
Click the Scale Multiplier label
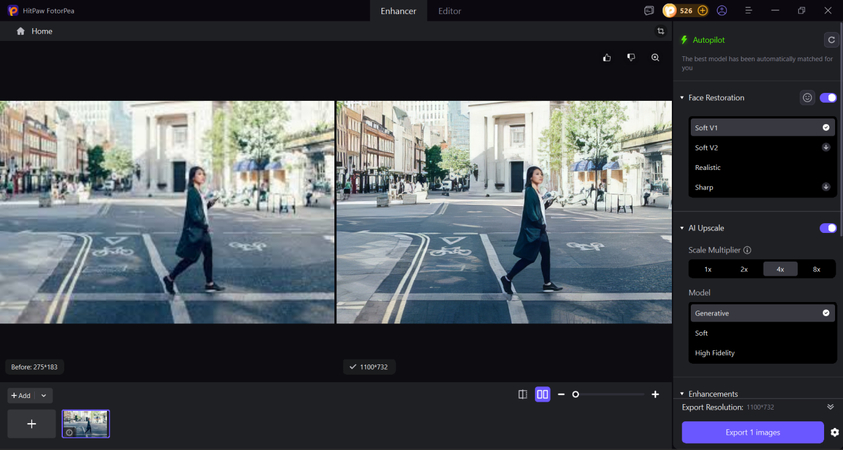(x=715, y=250)
